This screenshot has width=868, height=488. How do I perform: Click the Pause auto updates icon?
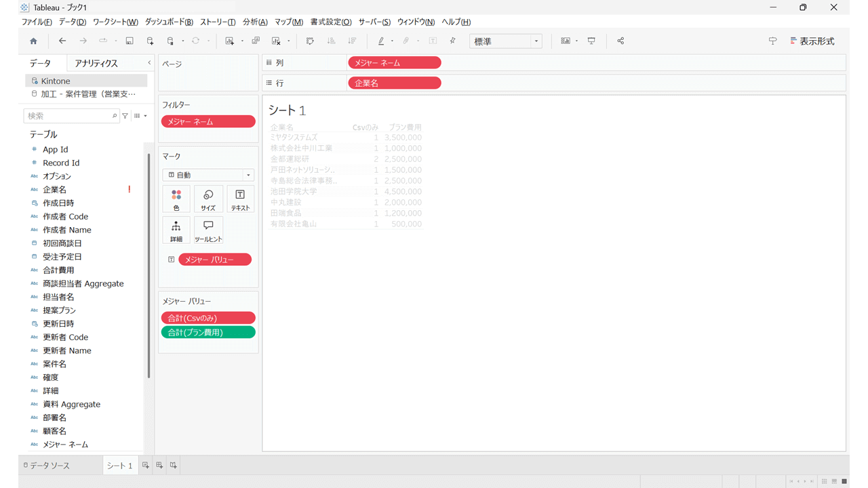click(x=171, y=41)
